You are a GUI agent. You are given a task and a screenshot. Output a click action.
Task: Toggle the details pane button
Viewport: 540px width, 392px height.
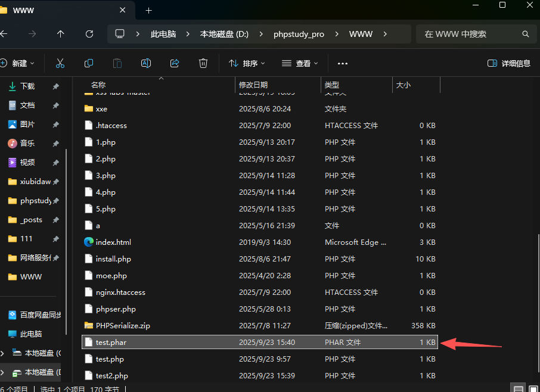508,63
